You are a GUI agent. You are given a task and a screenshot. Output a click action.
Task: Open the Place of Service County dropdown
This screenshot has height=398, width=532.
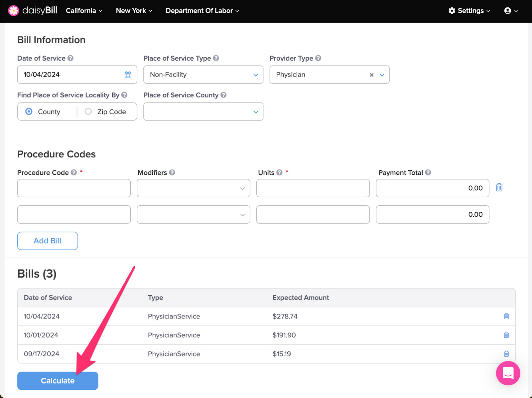[x=203, y=111]
